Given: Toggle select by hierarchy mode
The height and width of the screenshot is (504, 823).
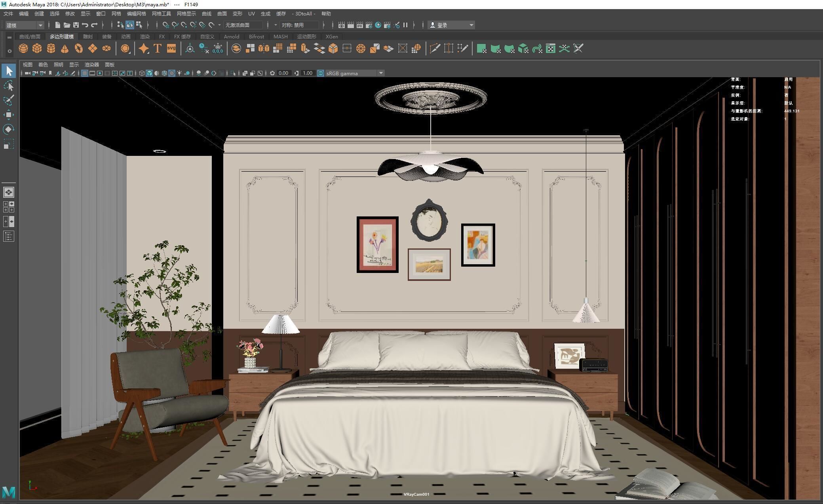Looking at the screenshot, I should tap(121, 25).
